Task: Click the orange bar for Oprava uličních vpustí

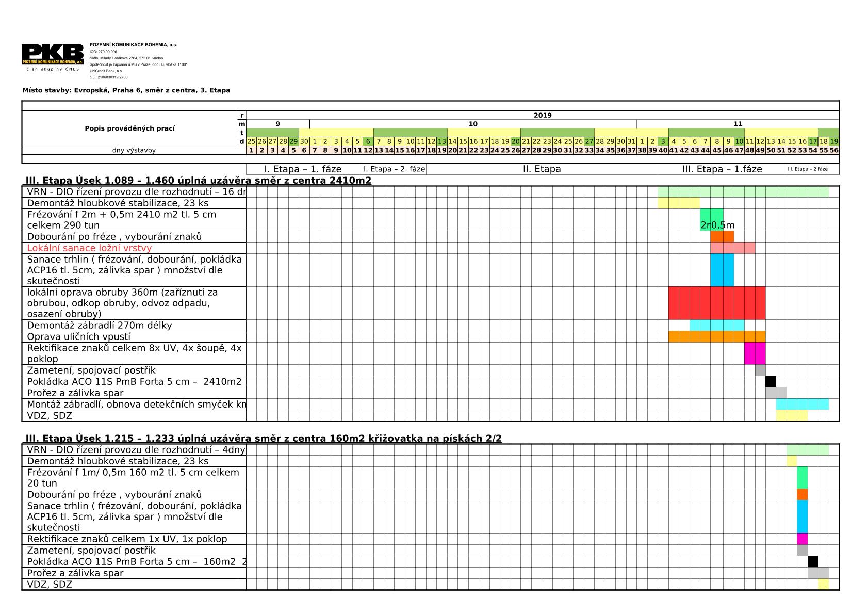Action: pos(716,337)
